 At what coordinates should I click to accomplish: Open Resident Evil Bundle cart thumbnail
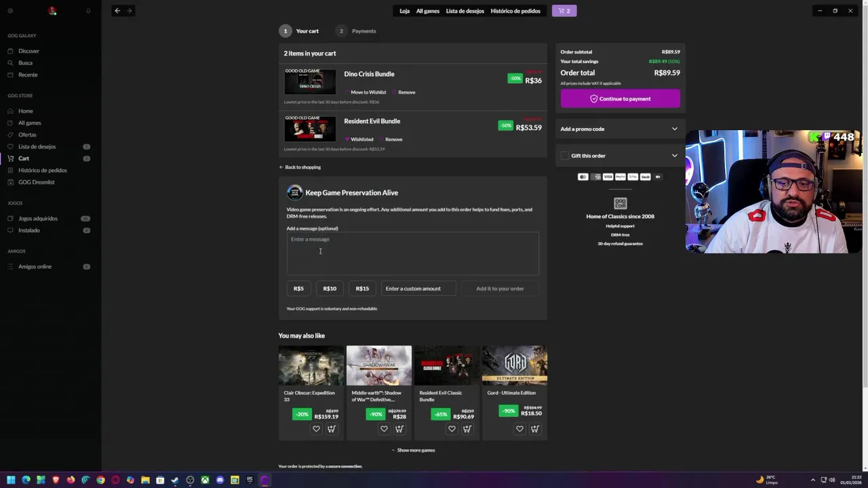[310, 128]
